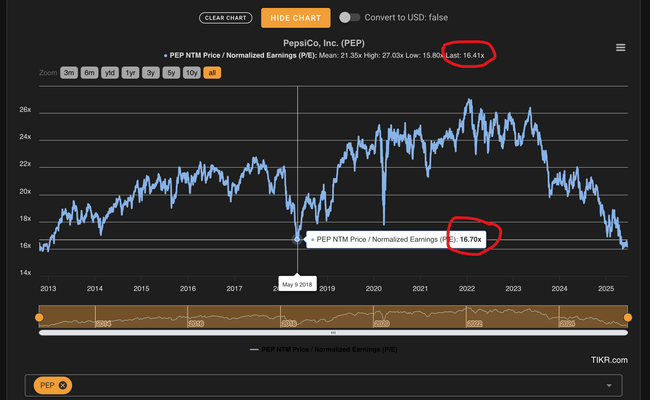Image resolution: width=650 pixels, height=400 pixels.
Task: Select the 6m zoom range
Action: pos(90,73)
